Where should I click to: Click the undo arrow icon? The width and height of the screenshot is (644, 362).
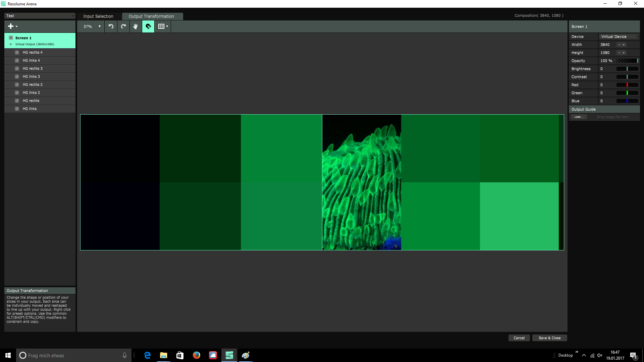pyautogui.click(x=111, y=26)
